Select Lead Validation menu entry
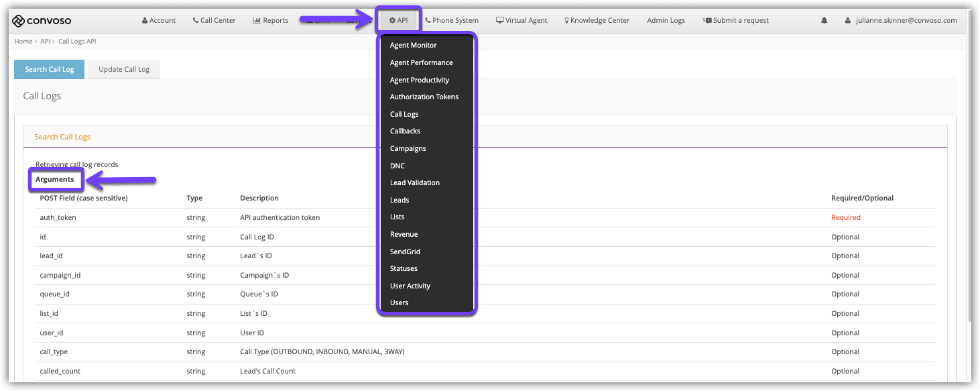Viewport: 980px width, 391px height. tap(415, 183)
